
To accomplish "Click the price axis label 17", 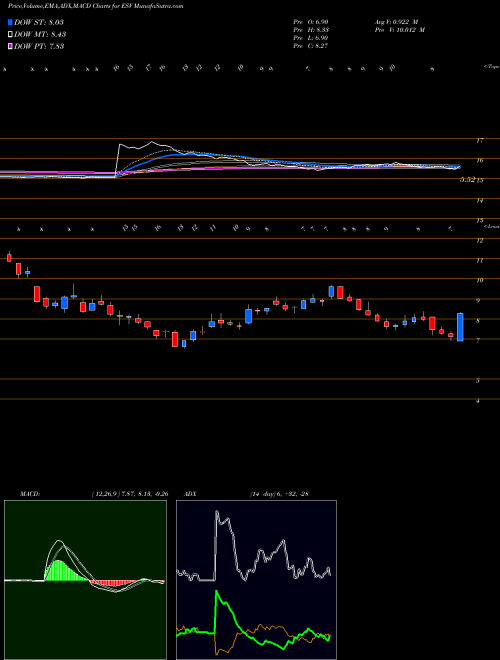I will tap(479, 141).
